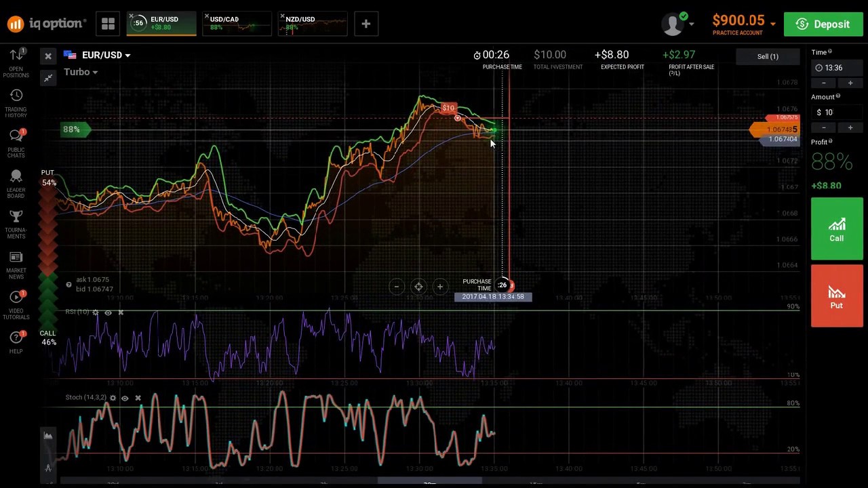Open account balance dropdown arrow
The width and height of the screenshot is (868, 488).
pos(772,24)
